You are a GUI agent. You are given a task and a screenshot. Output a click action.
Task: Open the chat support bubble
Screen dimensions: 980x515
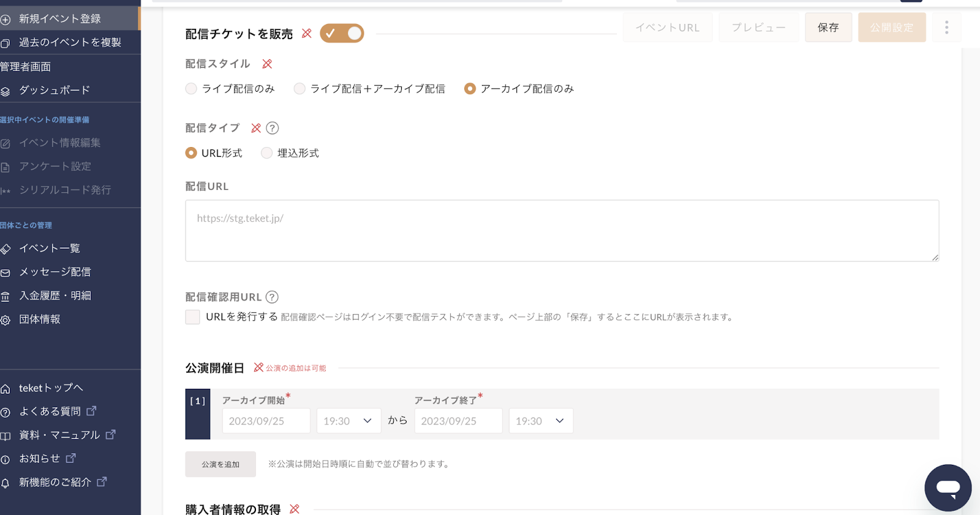(x=948, y=487)
